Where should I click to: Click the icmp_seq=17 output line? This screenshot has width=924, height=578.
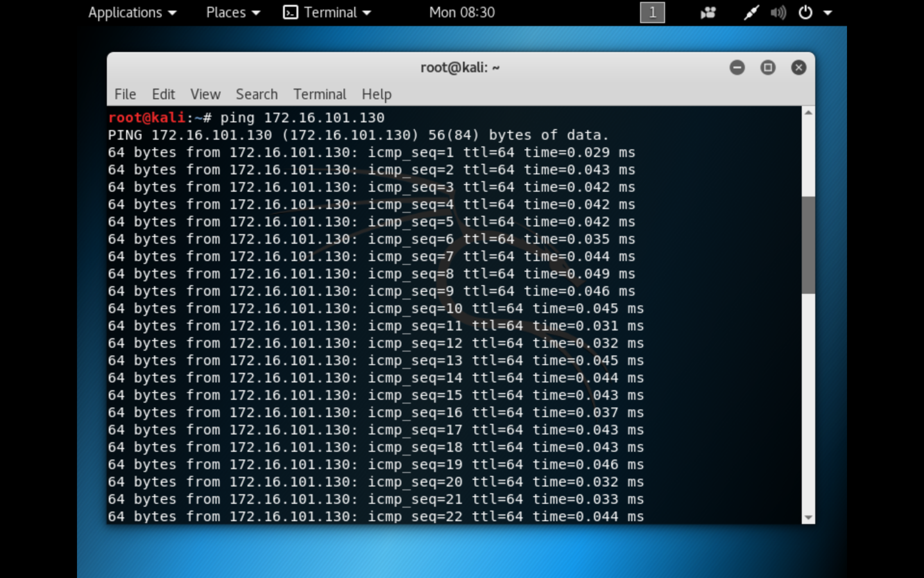[376, 430]
